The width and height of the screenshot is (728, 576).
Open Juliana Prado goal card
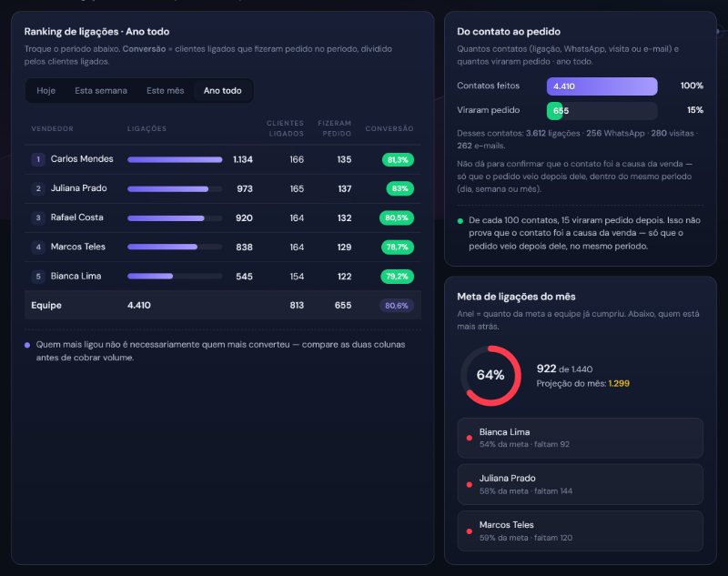[580, 484]
